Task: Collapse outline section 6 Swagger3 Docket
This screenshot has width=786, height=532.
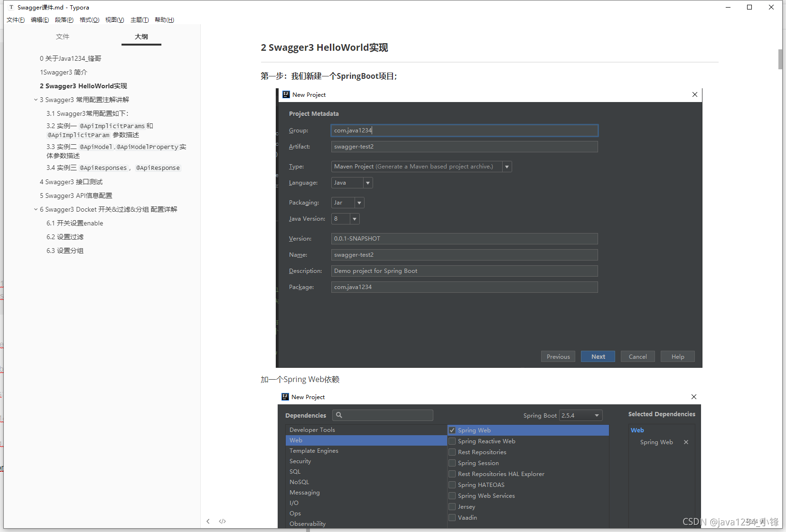Action: 36,209
